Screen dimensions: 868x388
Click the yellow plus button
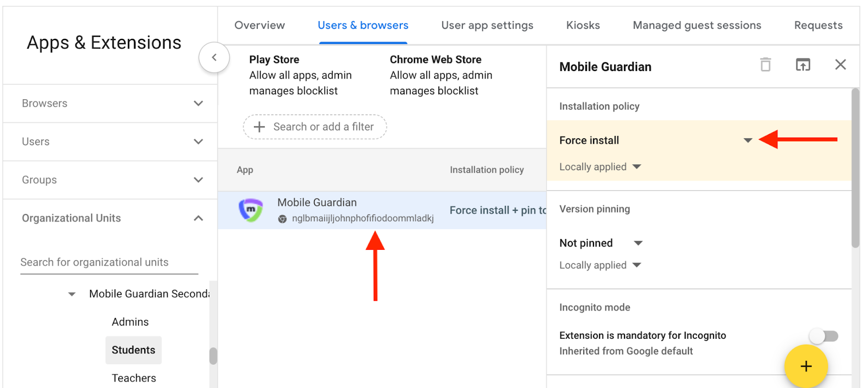(806, 366)
